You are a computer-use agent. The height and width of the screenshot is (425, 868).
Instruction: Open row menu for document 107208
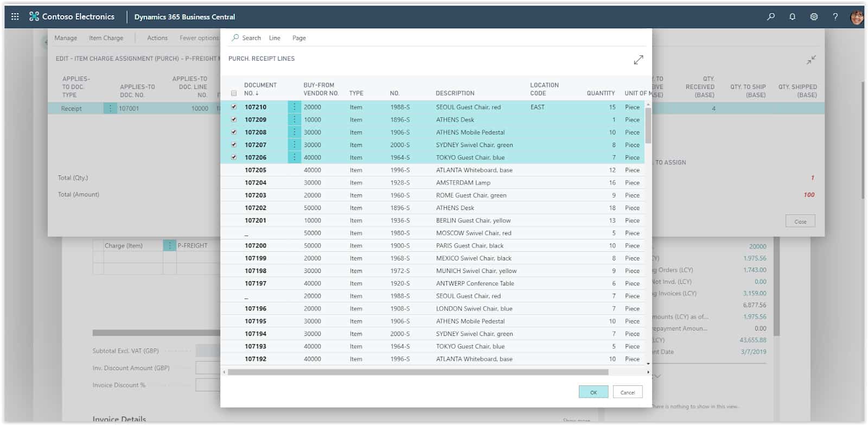pyautogui.click(x=294, y=132)
